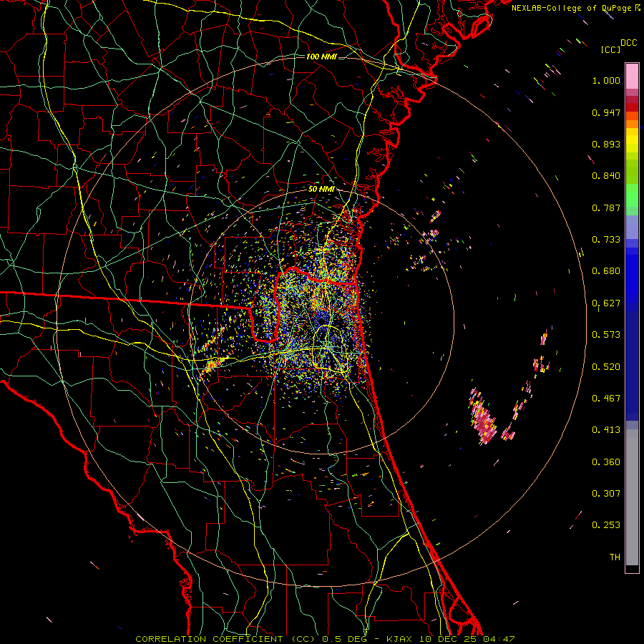Click the 0.947 legend value

(x=606, y=112)
